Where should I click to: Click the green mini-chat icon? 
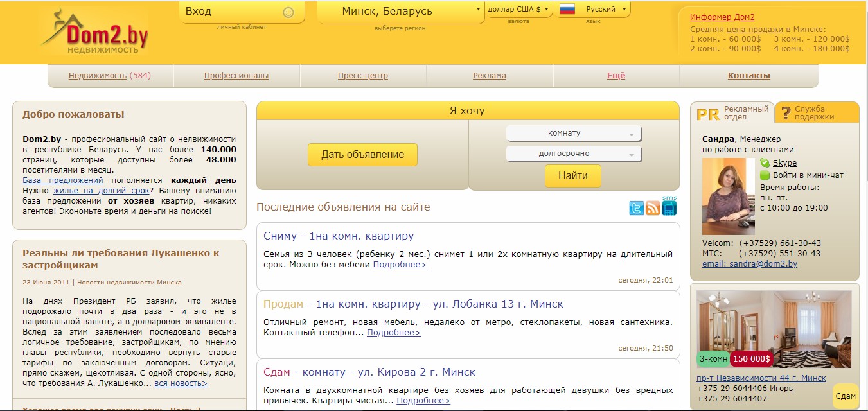(765, 175)
